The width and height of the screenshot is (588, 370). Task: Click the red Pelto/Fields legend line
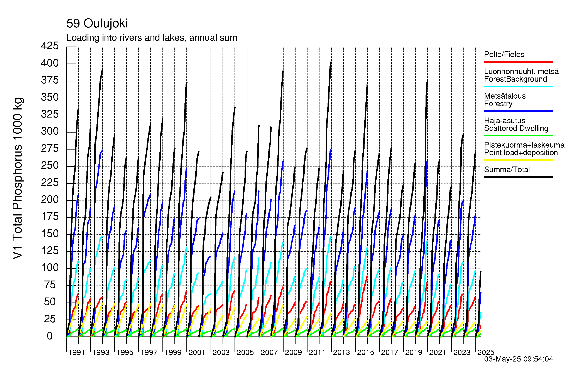click(518, 62)
